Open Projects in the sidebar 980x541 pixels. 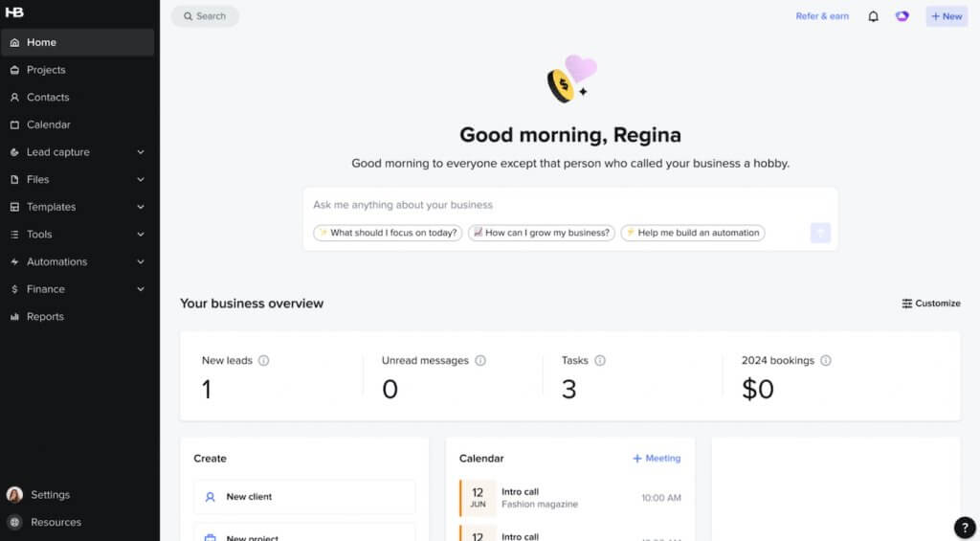[x=78, y=70]
